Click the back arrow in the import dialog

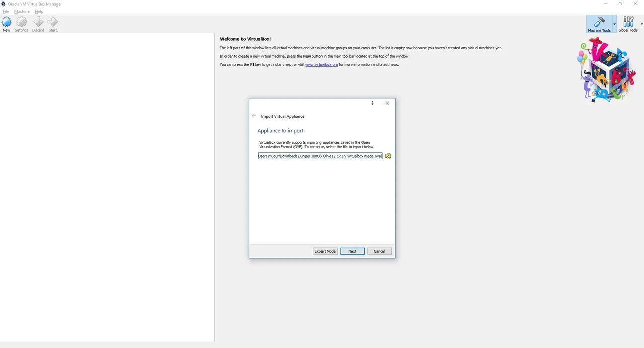point(254,116)
